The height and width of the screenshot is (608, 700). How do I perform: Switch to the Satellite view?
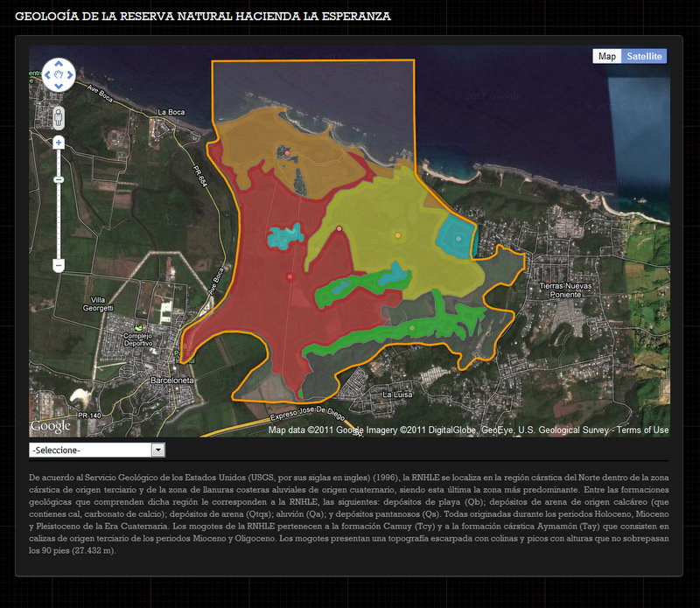[643, 56]
